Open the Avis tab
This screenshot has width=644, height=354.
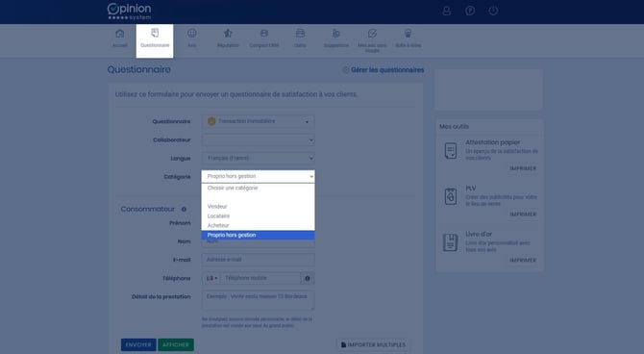tap(192, 38)
